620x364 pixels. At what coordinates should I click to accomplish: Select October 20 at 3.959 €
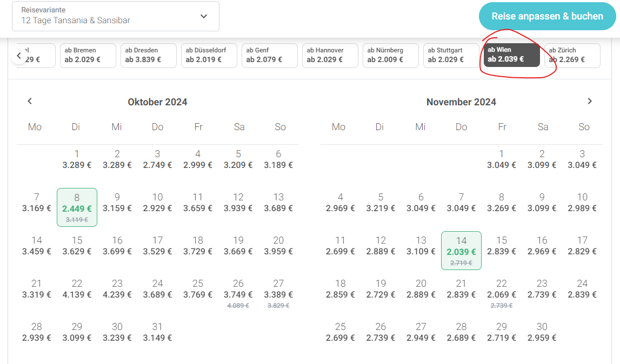279,246
